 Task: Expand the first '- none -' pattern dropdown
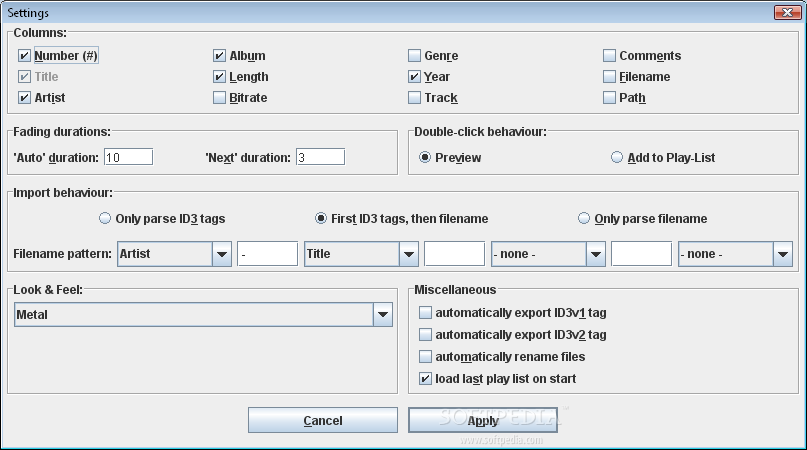click(548, 254)
